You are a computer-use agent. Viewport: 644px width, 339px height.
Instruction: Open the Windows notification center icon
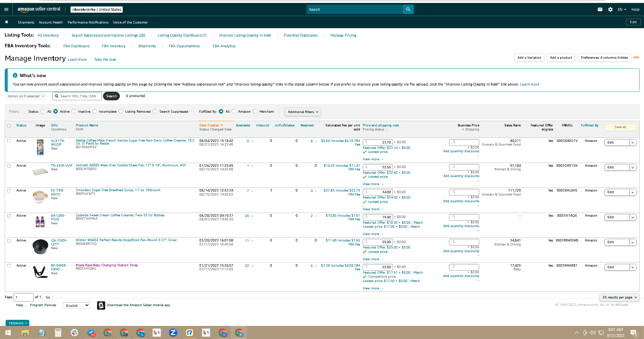634,333
